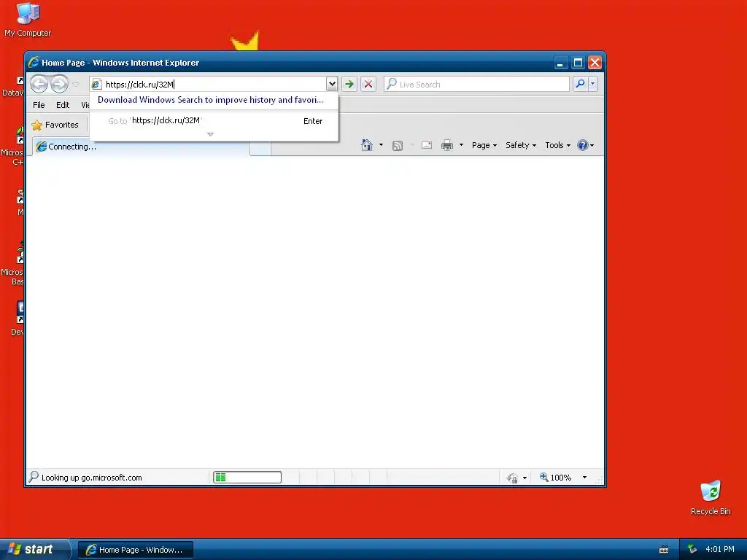Click the Search magnifier button
Image resolution: width=747 pixels, height=560 pixels.
[580, 85]
